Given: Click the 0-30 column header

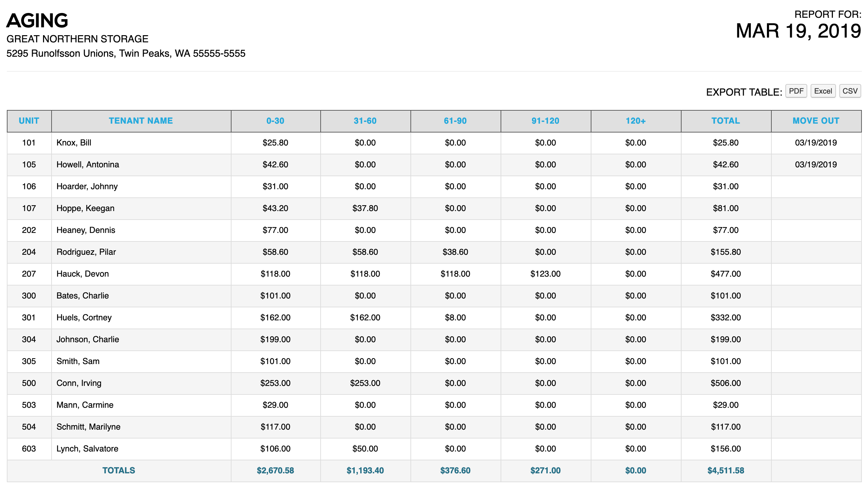Looking at the screenshot, I should 275,121.
